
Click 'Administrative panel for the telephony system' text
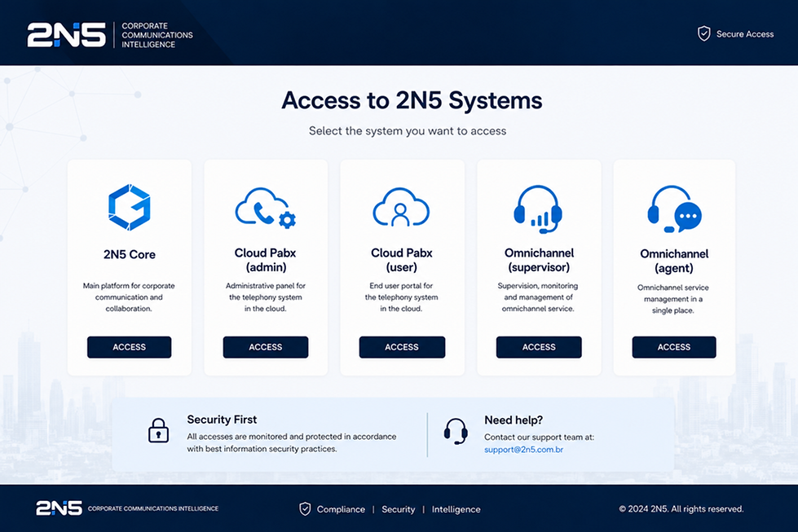[x=265, y=297]
